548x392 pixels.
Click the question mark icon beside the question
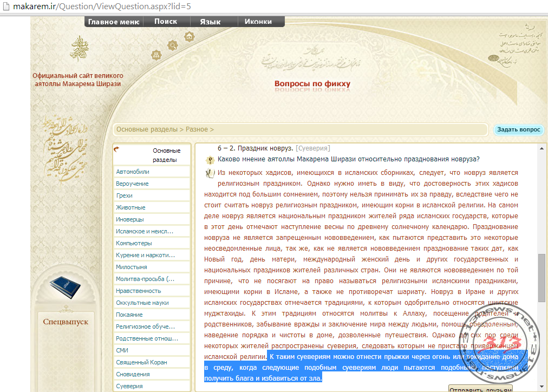[210, 160]
